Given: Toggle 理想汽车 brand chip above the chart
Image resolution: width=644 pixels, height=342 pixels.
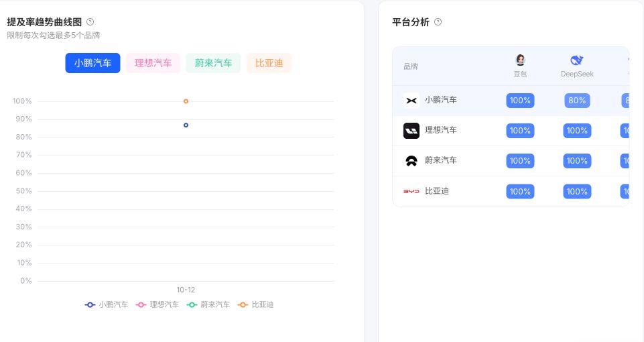Looking at the screenshot, I should pos(153,63).
